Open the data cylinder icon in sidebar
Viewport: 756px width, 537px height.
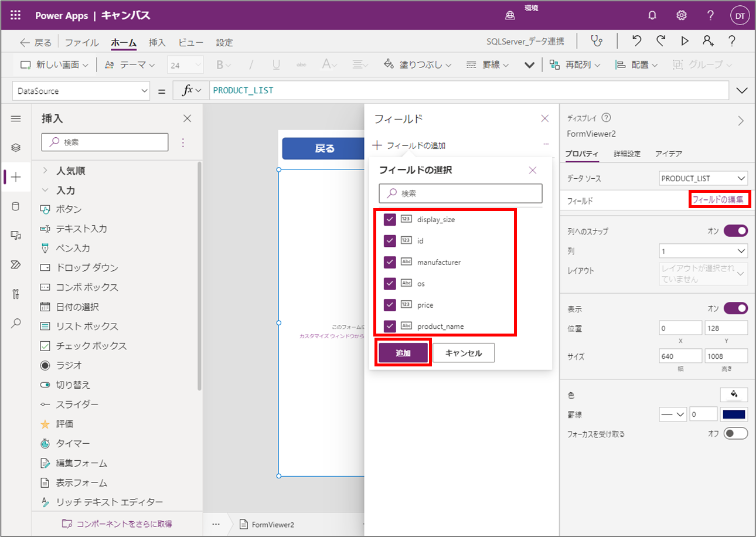(x=16, y=206)
